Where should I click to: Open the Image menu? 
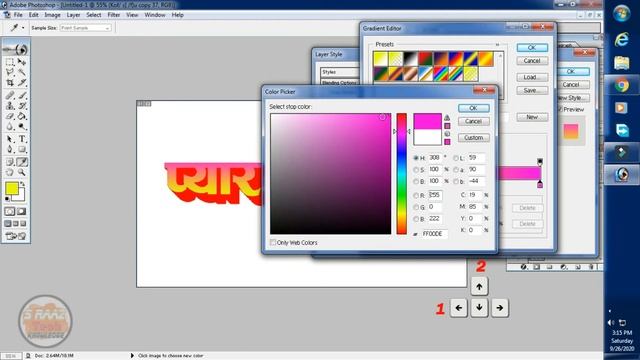point(52,15)
